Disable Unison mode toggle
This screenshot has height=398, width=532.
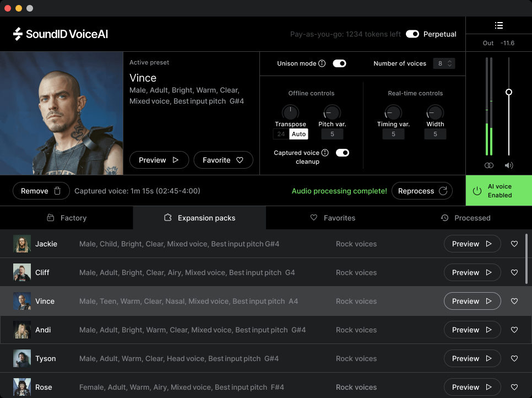click(x=340, y=63)
